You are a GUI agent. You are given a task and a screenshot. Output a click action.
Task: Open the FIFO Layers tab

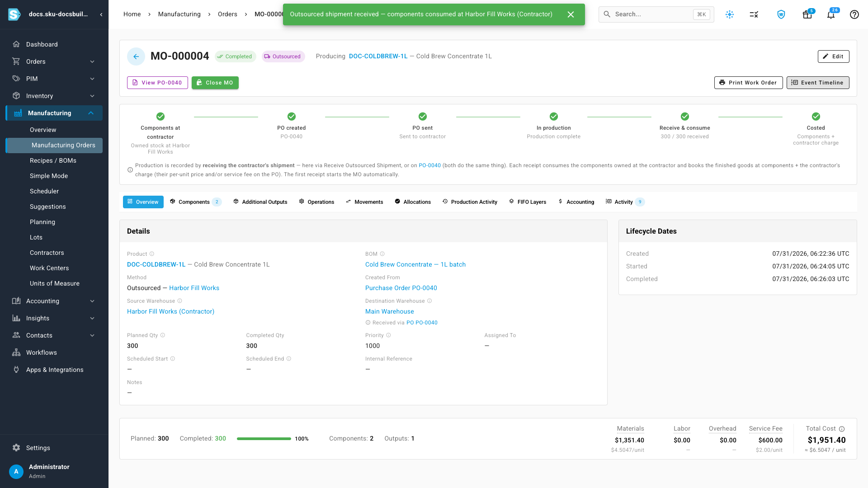click(x=528, y=202)
